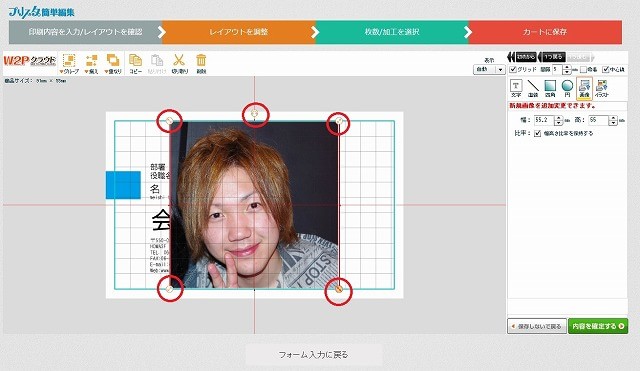Click the top-center handle of photo

tap(255, 113)
